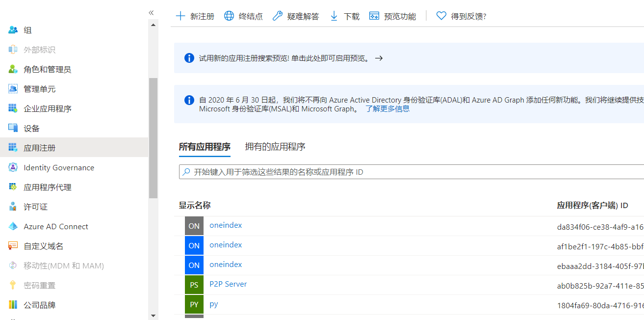Screen dimensions: 644x320
Task: Open the first oneindex app link
Action: click(226, 225)
